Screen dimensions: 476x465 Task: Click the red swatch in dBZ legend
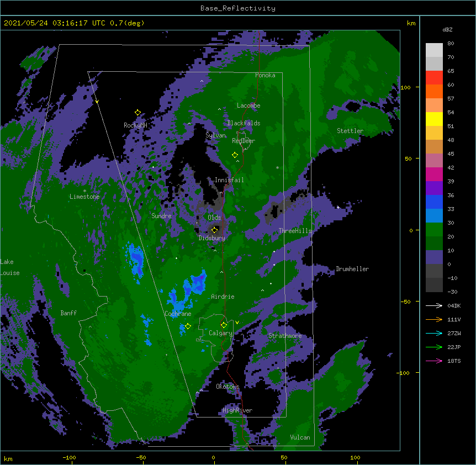[434, 77]
